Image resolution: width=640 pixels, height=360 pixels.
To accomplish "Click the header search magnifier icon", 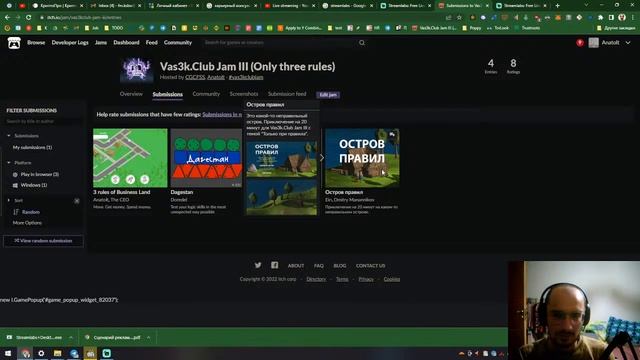I will 362,42.
